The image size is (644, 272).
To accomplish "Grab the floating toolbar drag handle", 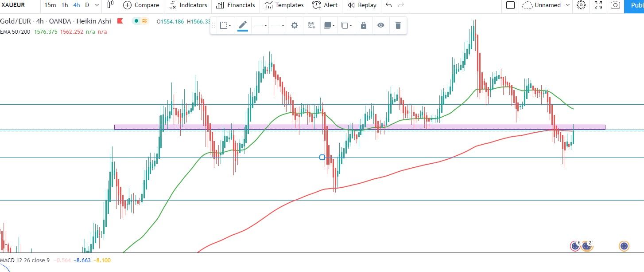I will 213,26.
